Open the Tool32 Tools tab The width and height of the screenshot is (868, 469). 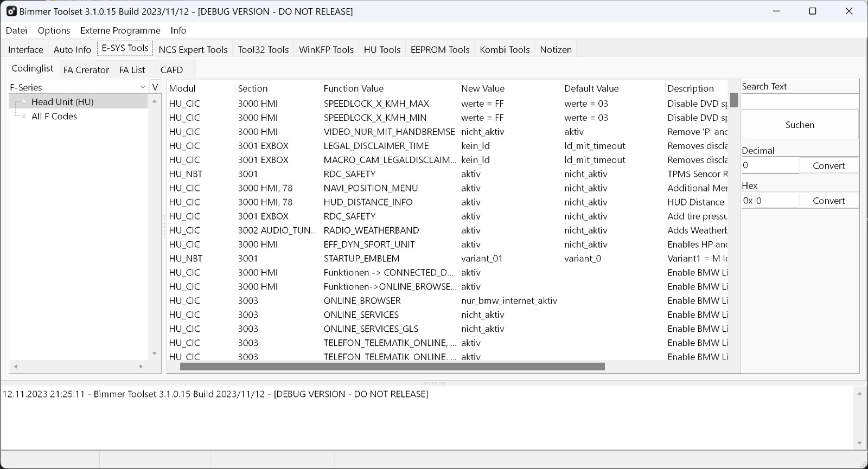(x=263, y=49)
